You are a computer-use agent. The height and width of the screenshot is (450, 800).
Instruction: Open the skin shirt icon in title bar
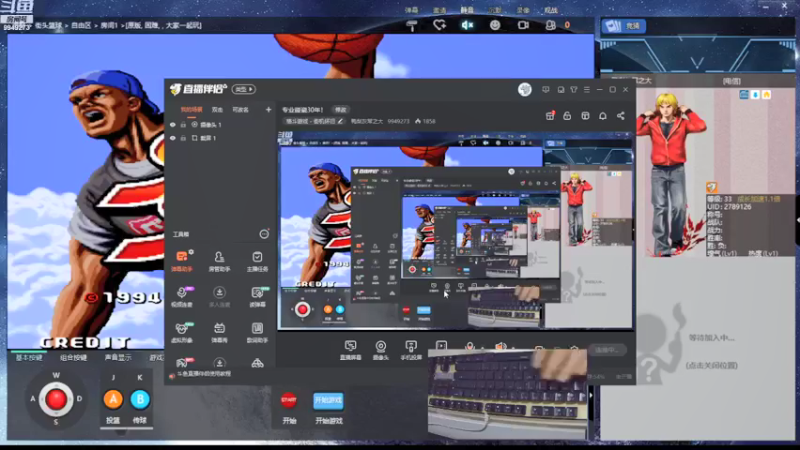(x=574, y=90)
